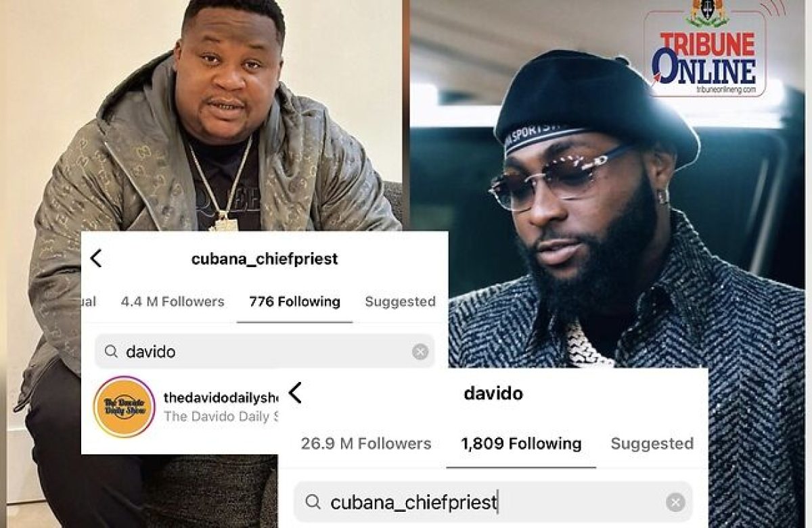
Task: Switch to Suggested tab under davido
Action: click(x=652, y=443)
